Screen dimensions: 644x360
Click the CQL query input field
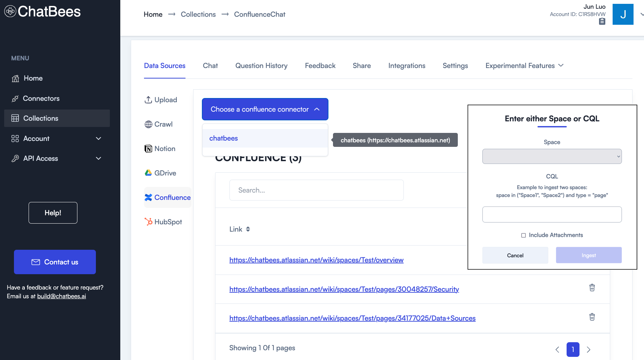[552, 215]
